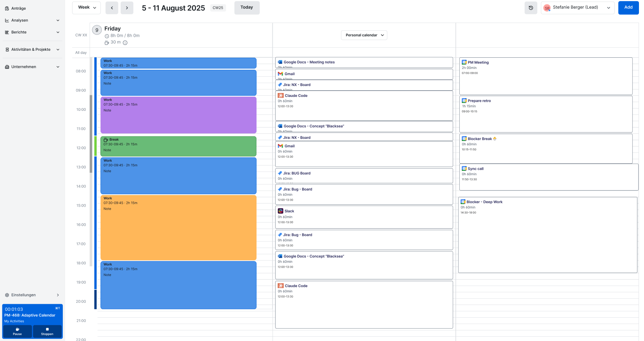
Task: Click the Blocker - Deep Work title
Action: click(x=485, y=202)
